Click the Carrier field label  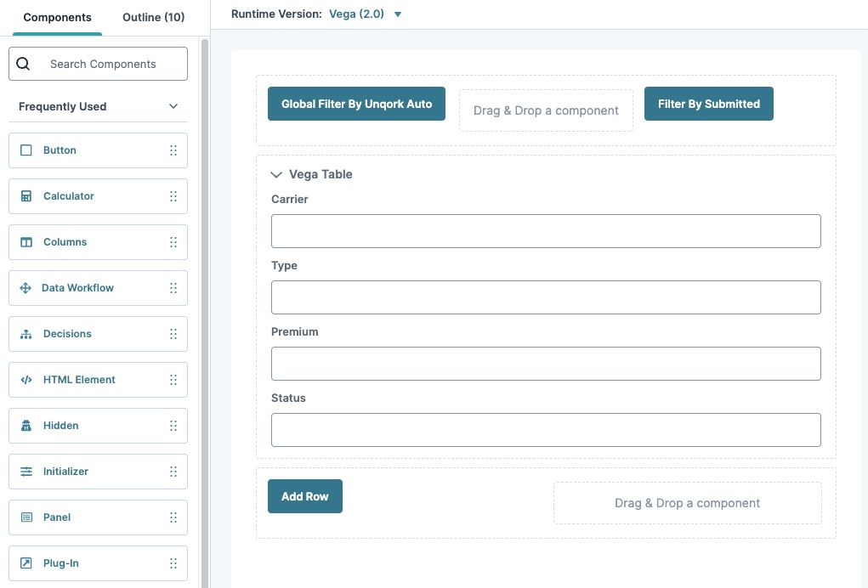[x=290, y=199]
